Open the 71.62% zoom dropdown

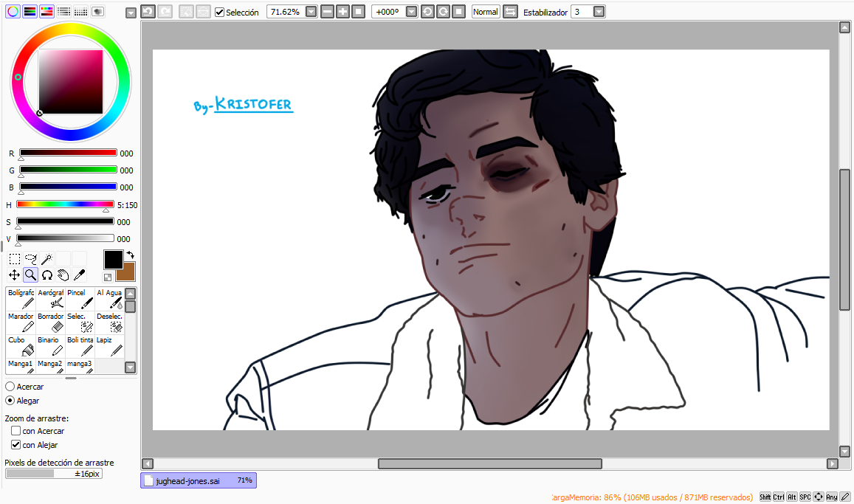311,11
